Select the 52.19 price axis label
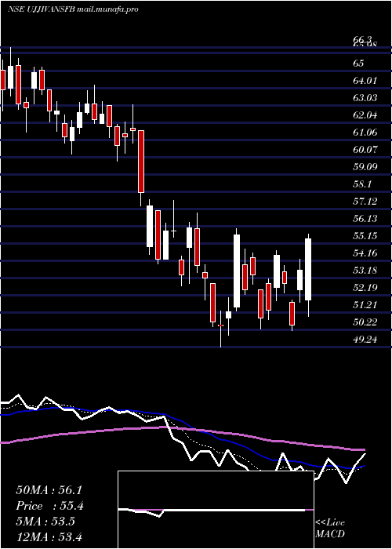The width and height of the screenshot is (392, 549). pyautogui.click(x=365, y=288)
